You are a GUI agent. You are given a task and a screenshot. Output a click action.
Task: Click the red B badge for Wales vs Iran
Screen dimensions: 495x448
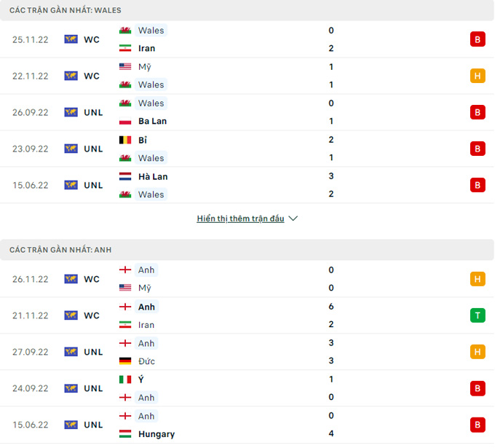point(478,39)
